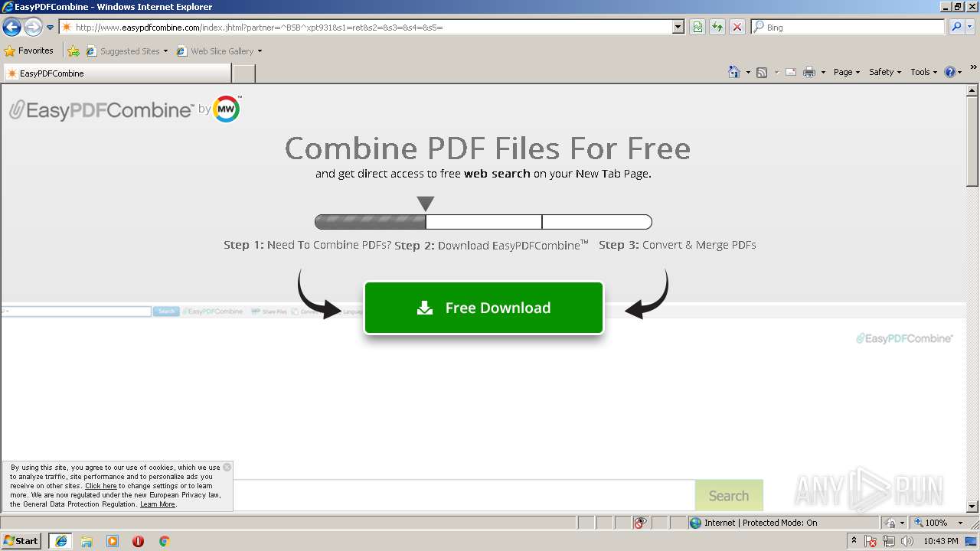Open the Protected Mode security dropdown in status bar
Screen dimensions: 980x551
pyautogui.click(x=893, y=523)
